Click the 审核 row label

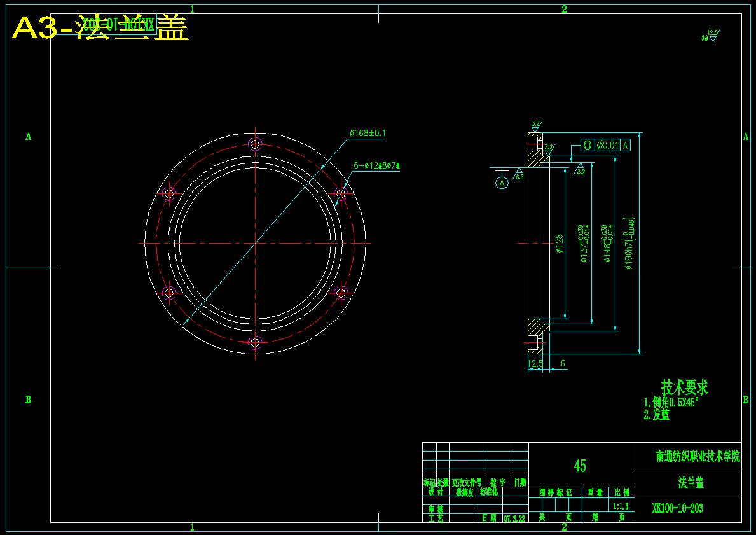pyautogui.click(x=436, y=510)
